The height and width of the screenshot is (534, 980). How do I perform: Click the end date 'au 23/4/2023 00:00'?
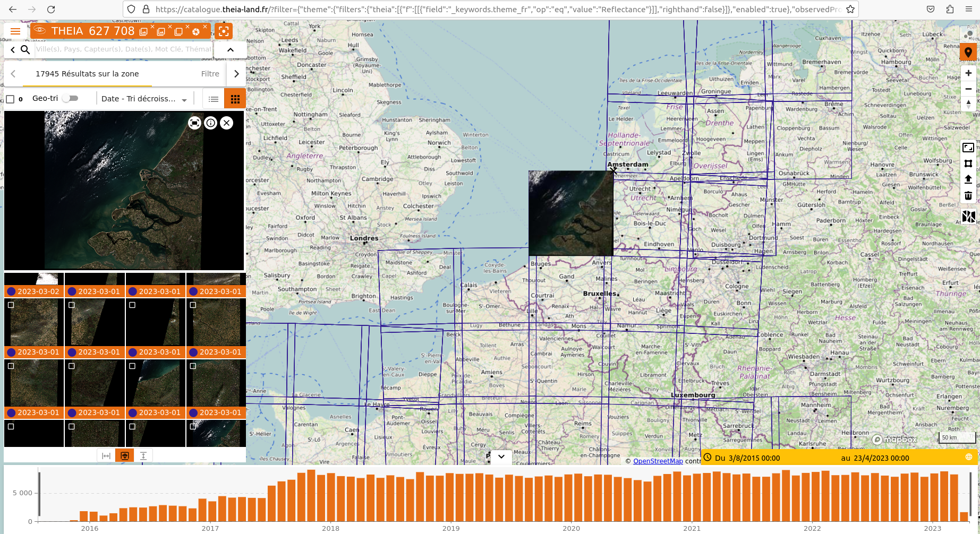pyautogui.click(x=875, y=458)
